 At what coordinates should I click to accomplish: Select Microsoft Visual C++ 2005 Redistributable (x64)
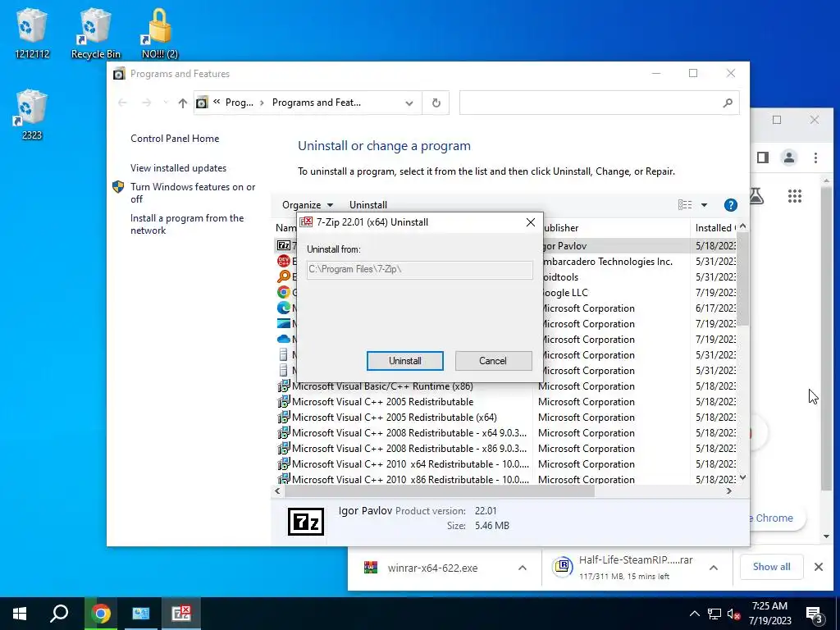(394, 418)
